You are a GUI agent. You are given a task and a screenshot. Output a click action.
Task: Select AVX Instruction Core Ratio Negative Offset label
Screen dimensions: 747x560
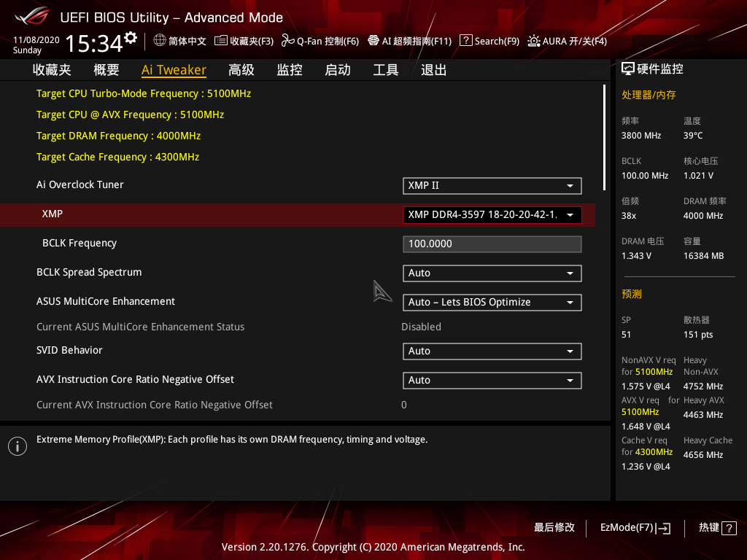click(135, 379)
